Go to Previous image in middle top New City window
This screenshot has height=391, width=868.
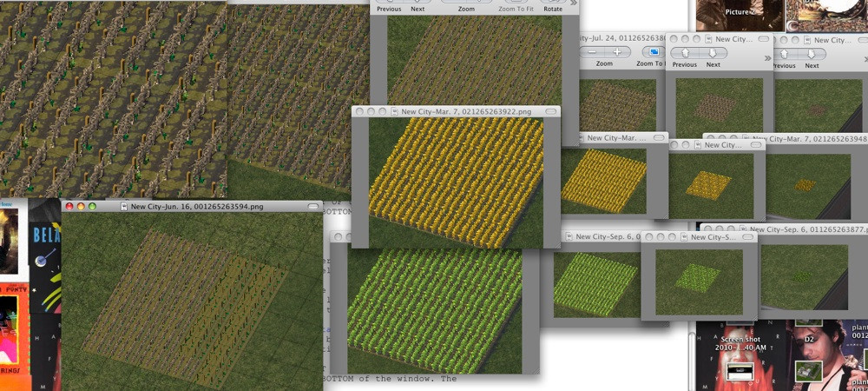[x=685, y=53]
